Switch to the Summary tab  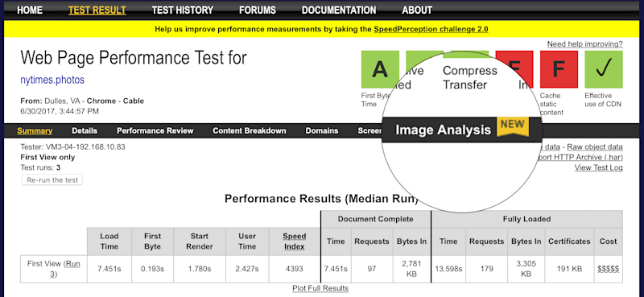click(35, 131)
